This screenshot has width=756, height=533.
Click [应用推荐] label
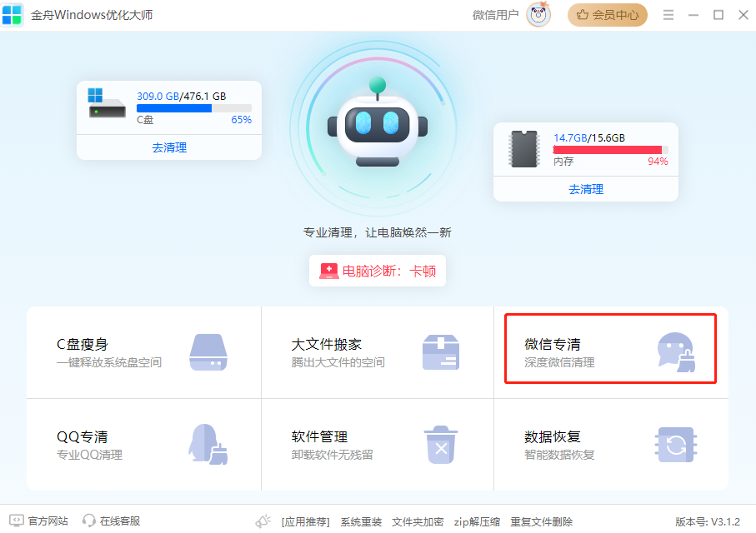(306, 522)
